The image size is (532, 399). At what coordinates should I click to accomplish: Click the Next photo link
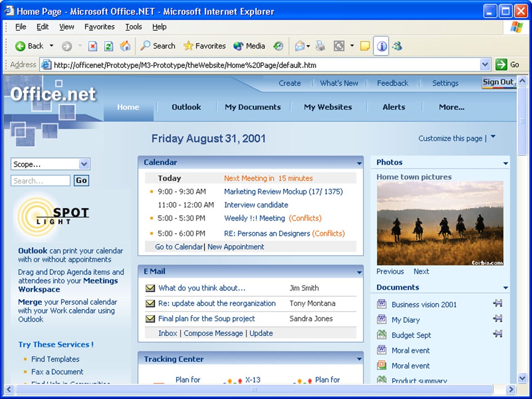pos(421,271)
